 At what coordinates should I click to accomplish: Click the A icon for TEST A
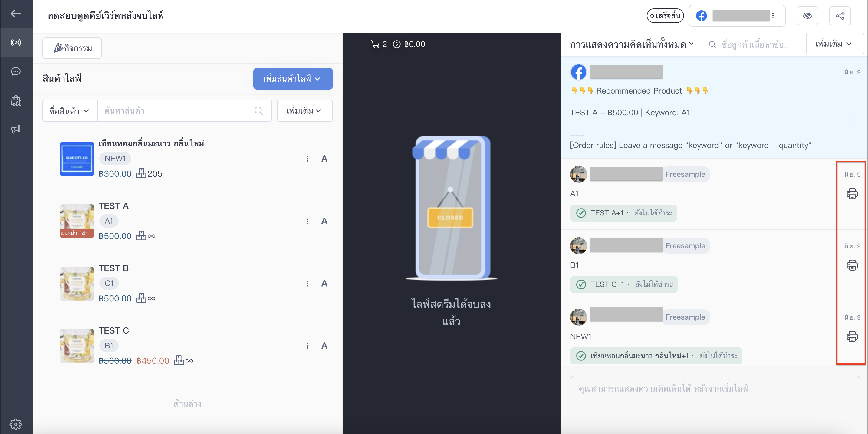click(x=324, y=221)
